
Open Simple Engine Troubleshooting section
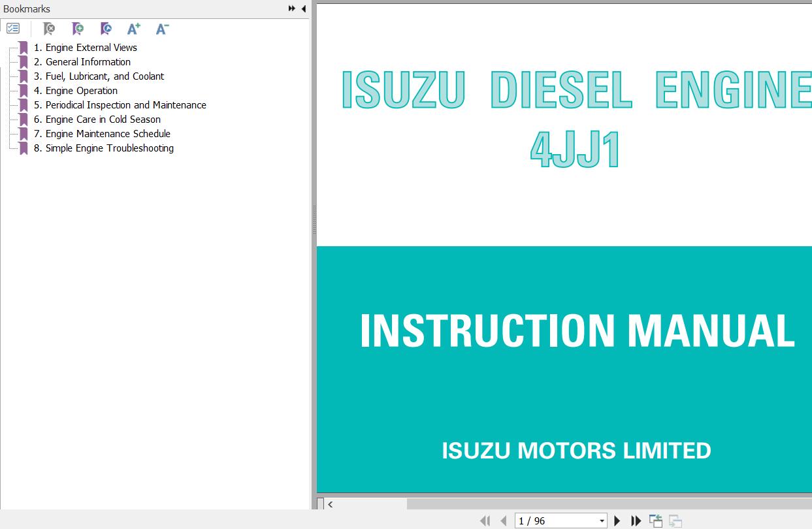pyautogui.click(x=109, y=148)
